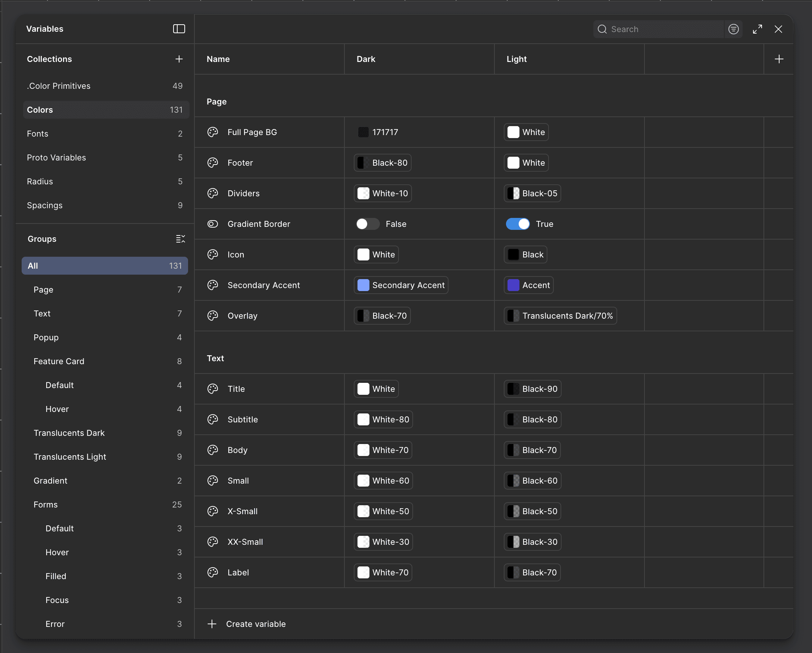The image size is (812, 653).
Task: Toggle the sidebar panel icon
Action: pyautogui.click(x=179, y=29)
